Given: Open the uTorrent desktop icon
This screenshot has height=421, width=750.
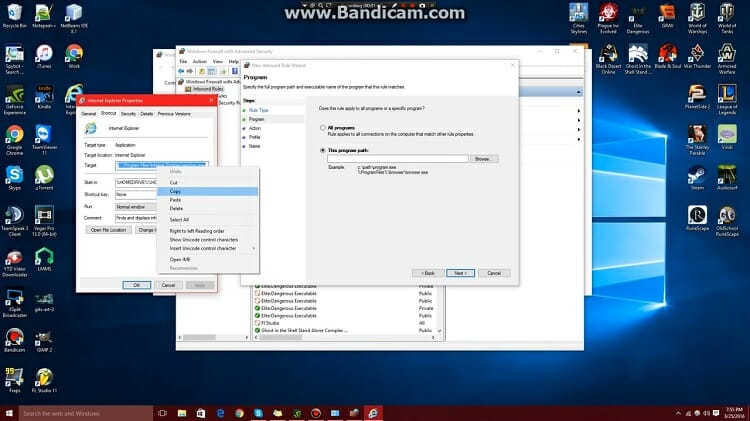Looking at the screenshot, I should pos(44,178).
